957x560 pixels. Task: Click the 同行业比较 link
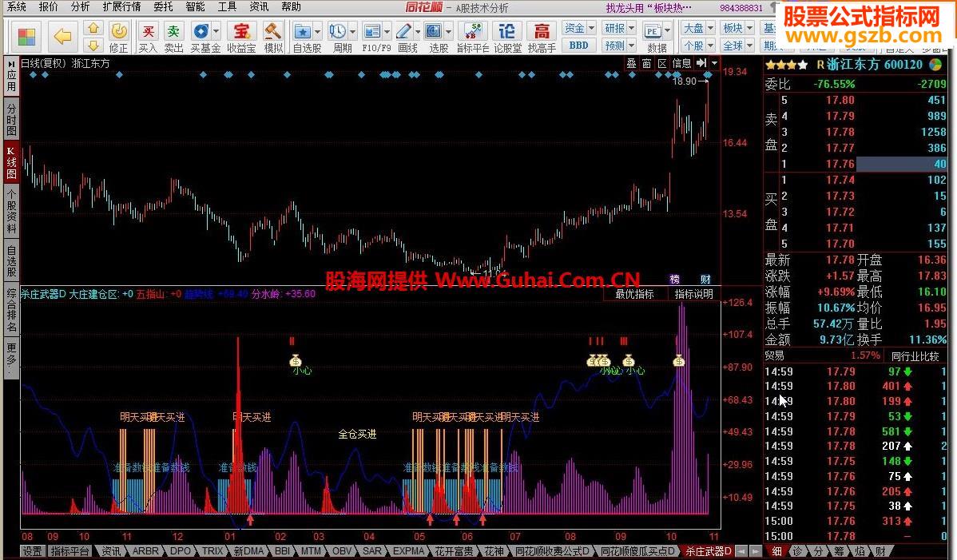(915, 356)
